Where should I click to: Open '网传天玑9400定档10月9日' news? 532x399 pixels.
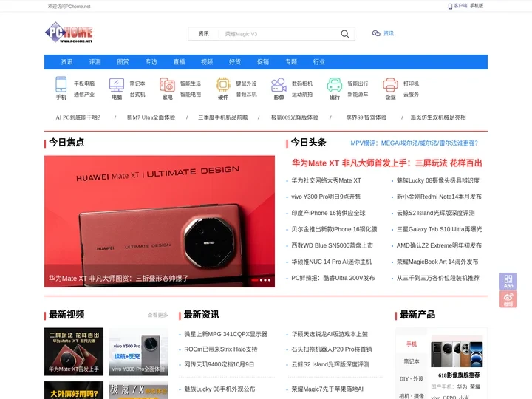219,364
